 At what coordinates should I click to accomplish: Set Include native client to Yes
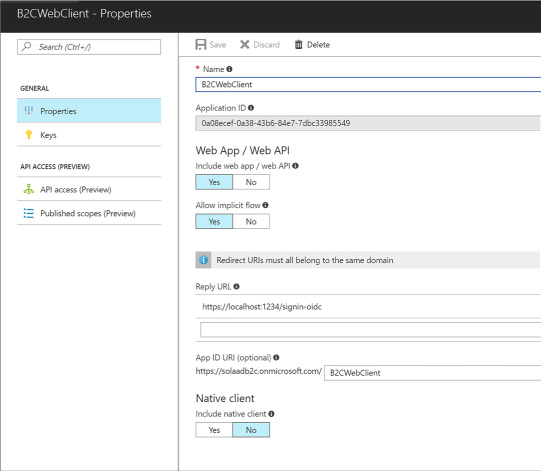(214, 430)
